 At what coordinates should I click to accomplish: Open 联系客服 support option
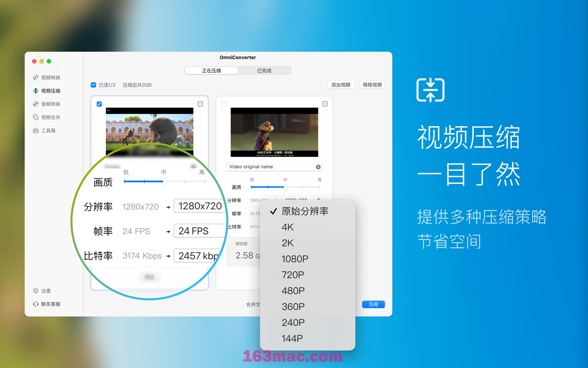[x=47, y=304]
